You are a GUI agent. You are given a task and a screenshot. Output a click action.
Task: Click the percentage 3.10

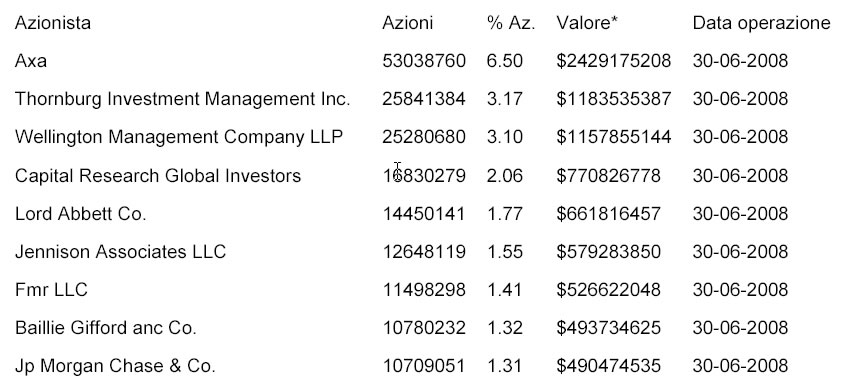[504, 137]
